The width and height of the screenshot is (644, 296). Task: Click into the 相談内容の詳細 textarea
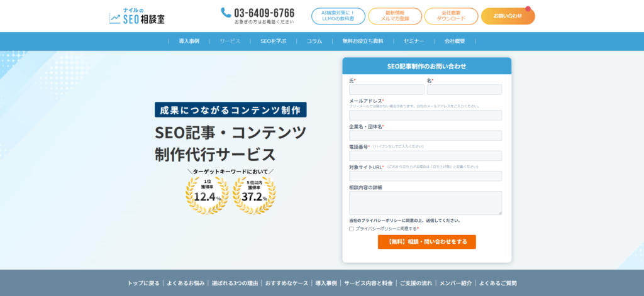coord(426,203)
